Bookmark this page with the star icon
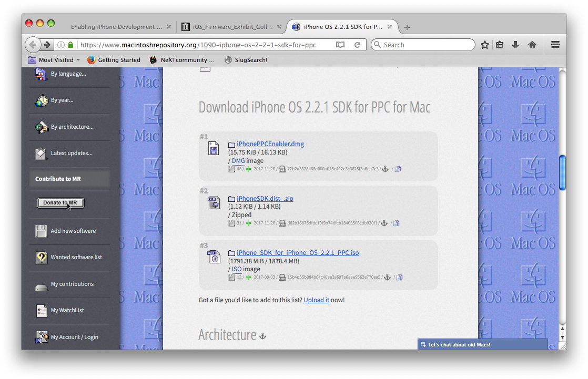 [484, 45]
